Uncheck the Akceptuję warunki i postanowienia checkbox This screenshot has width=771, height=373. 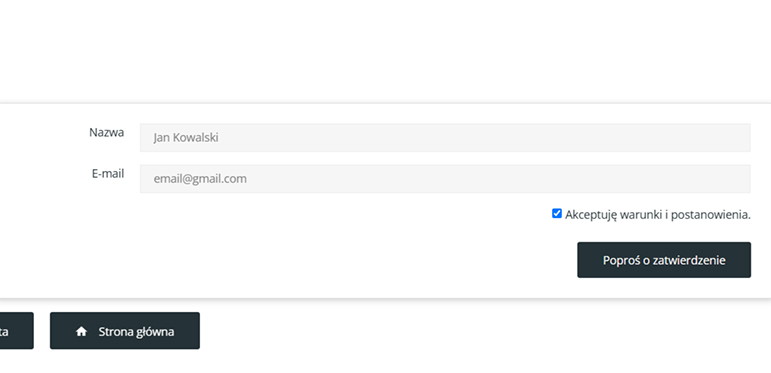click(557, 213)
